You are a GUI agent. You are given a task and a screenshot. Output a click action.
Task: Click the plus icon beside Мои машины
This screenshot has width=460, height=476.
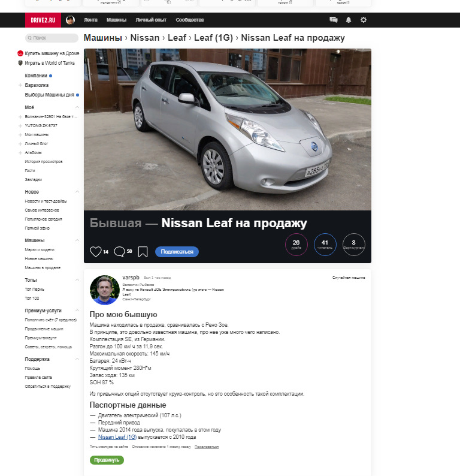pyautogui.click(x=20, y=135)
